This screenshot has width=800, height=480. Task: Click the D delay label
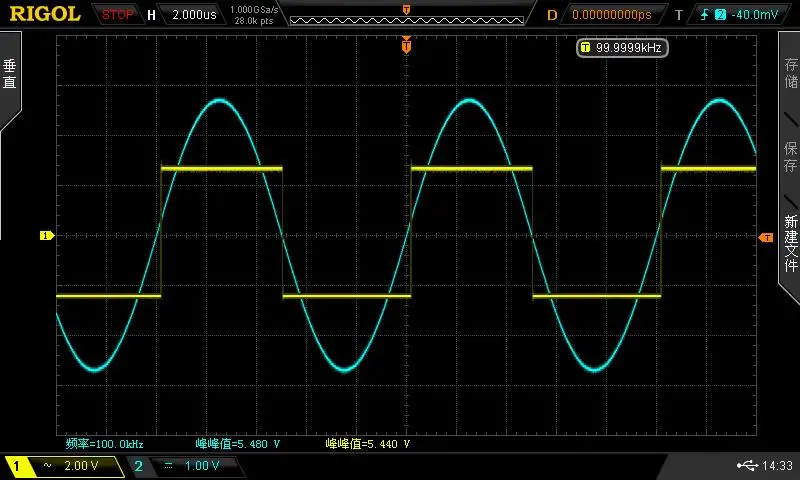(552, 15)
